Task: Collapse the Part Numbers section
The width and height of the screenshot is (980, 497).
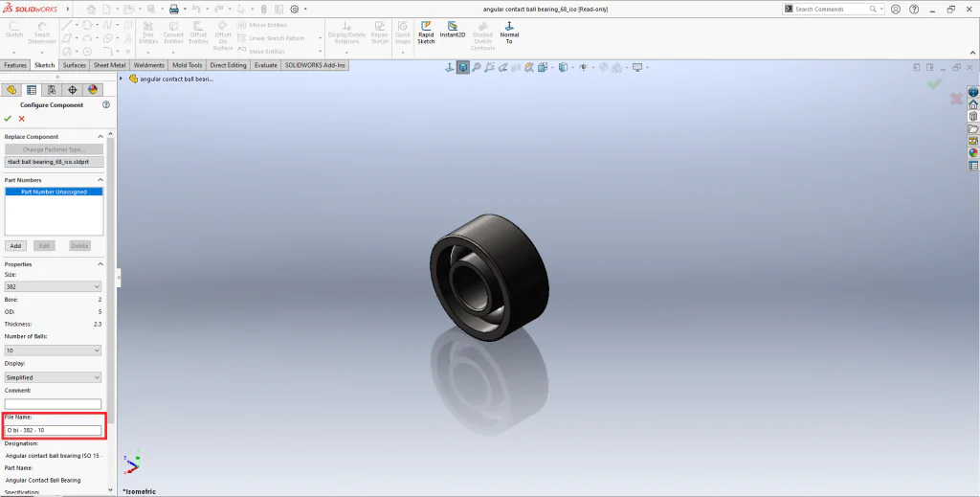Action: (x=100, y=180)
